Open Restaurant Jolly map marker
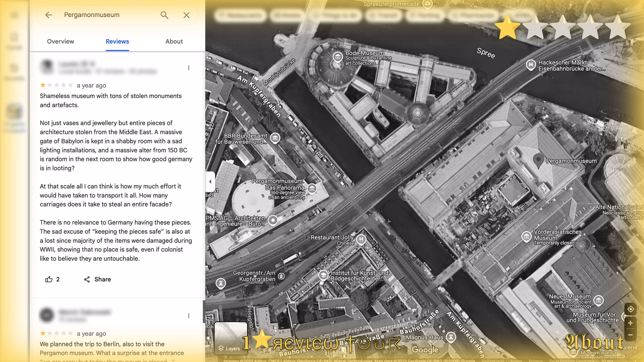The image size is (644, 362). coord(361,239)
